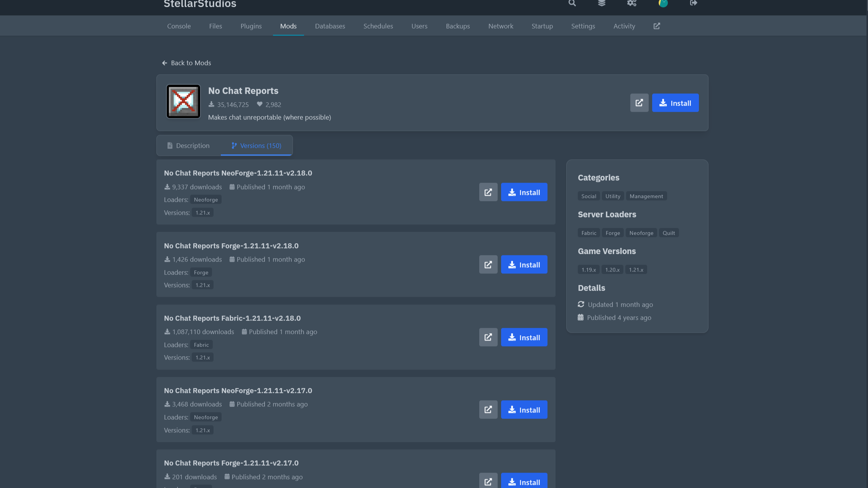Click the user avatar icon
Viewport: 868px width, 488px height.
point(663,3)
